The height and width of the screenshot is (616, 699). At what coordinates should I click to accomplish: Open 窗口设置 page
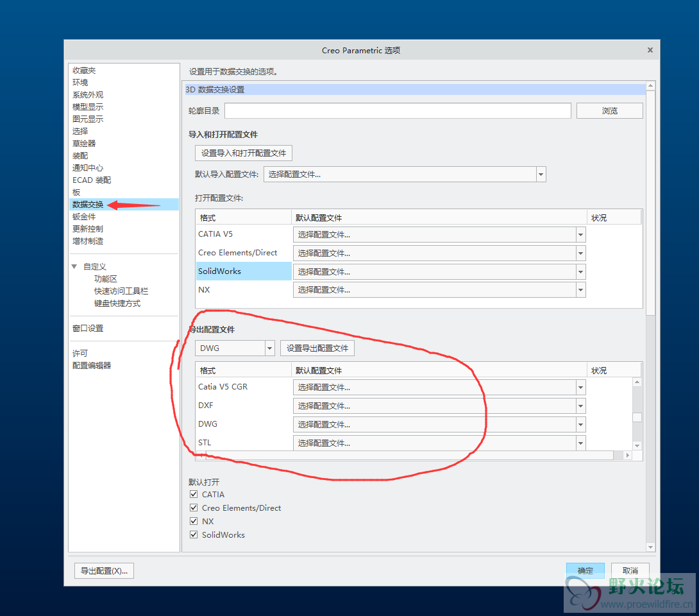tap(88, 329)
